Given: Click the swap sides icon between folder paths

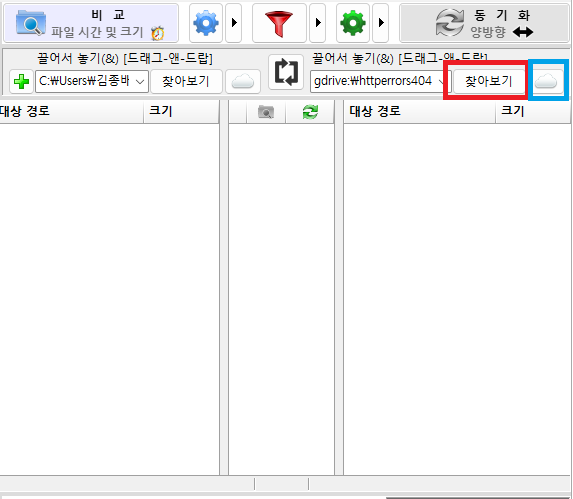Looking at the screenshot, I should tap(286, 72).
